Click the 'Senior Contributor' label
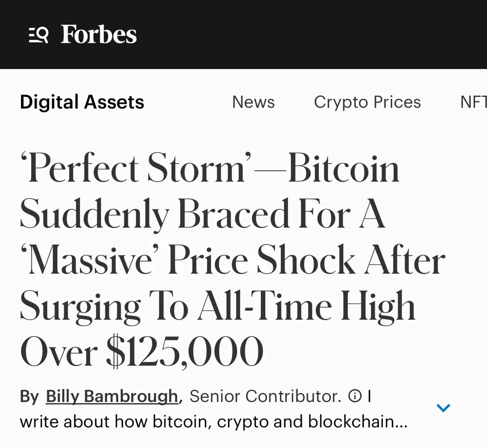This screenshot has width=487, height=448. 265,396
